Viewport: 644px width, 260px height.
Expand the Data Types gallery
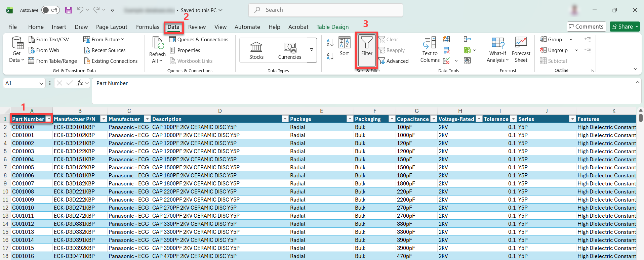[312, 50]
